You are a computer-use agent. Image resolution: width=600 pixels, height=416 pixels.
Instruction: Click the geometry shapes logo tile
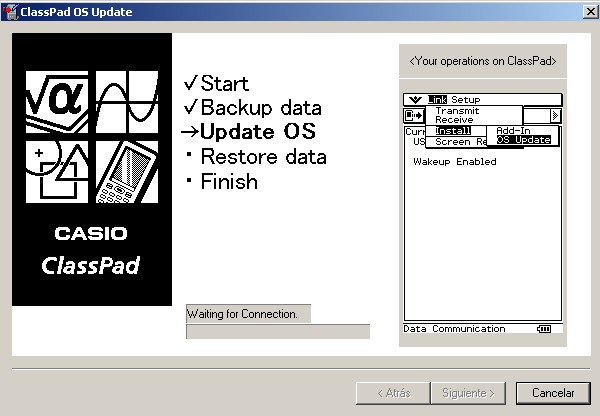(57, 172)
